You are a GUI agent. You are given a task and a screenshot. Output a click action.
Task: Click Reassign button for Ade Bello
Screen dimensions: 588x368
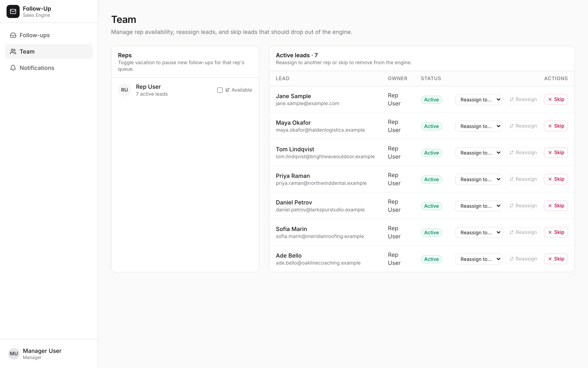523,259
